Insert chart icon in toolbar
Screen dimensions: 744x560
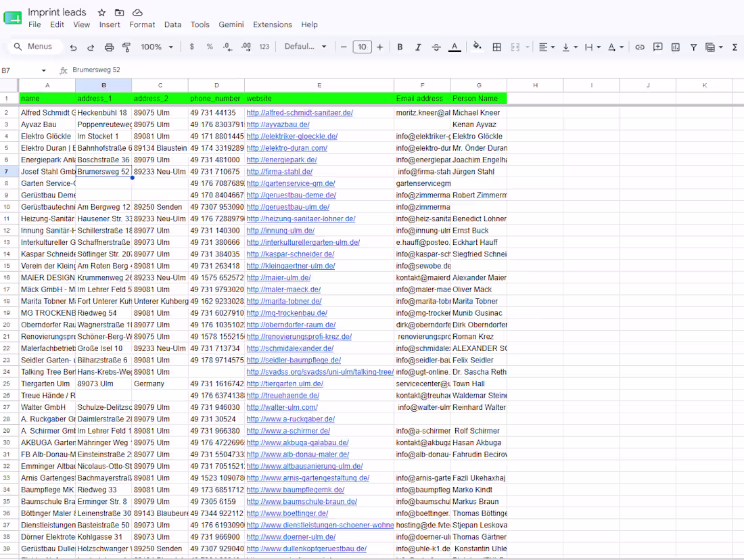[x=676, y=47]
